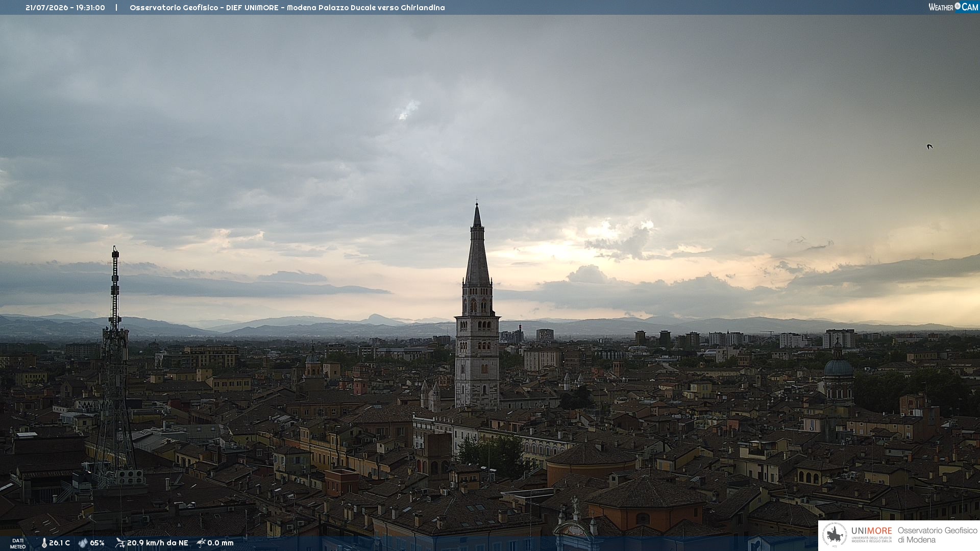Click the Ghirlandina bell tower in the image

click(477, 316)
